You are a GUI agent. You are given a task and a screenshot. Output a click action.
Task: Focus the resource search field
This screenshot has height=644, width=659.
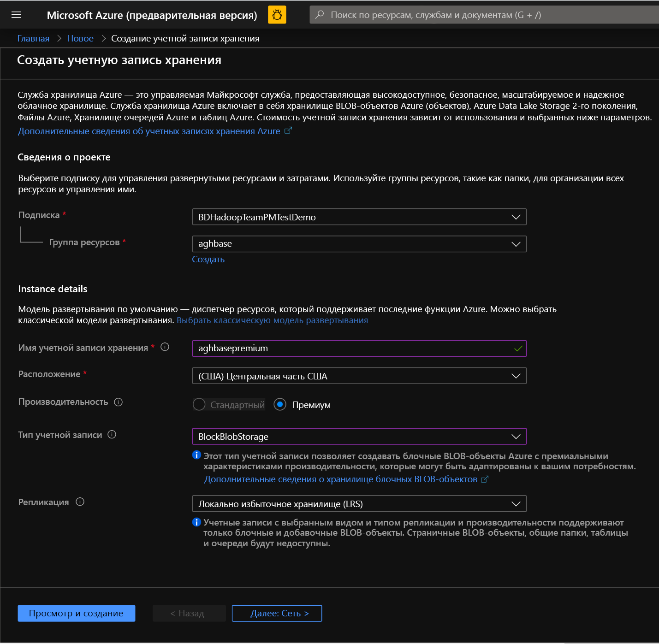coord(484,15)
